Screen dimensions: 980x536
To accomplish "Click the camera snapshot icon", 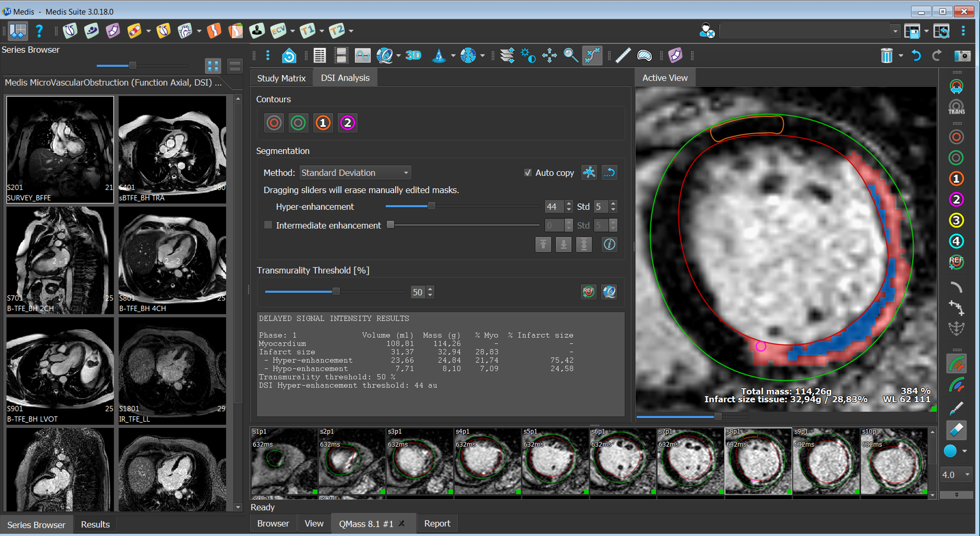I will pos(961,56).
